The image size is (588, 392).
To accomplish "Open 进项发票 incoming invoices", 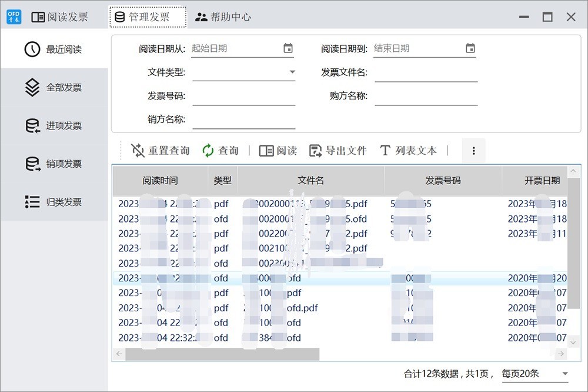I will click(54, 126).
